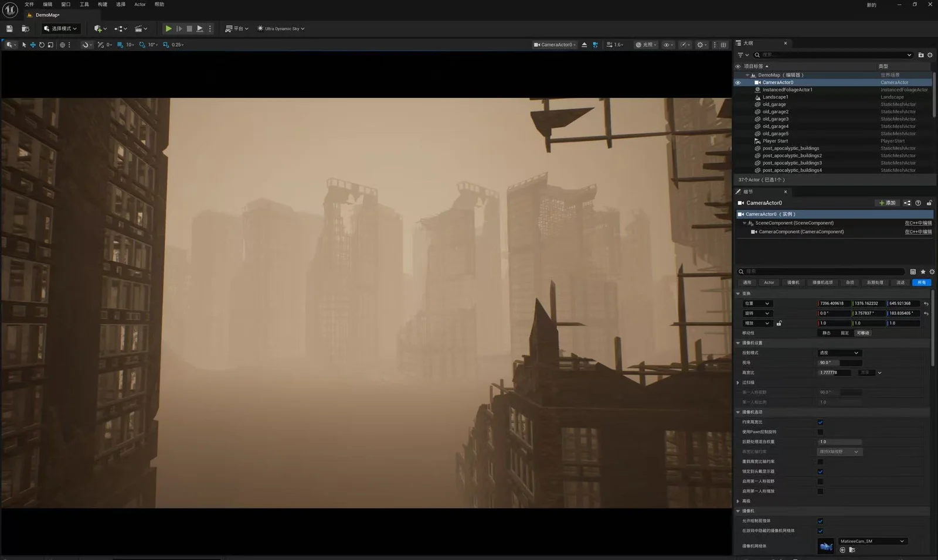Open the Ultra Dynamic Sky dropdown
938x560 pixels.
click(281, 28)
